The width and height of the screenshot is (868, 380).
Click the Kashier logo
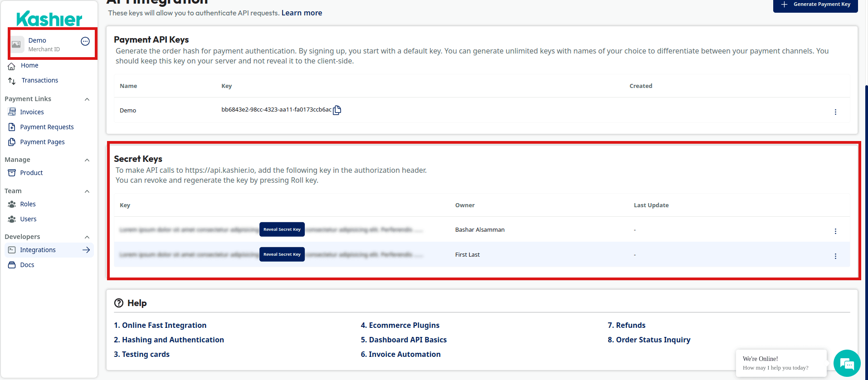pyautogui.click(x=49, y=19)
